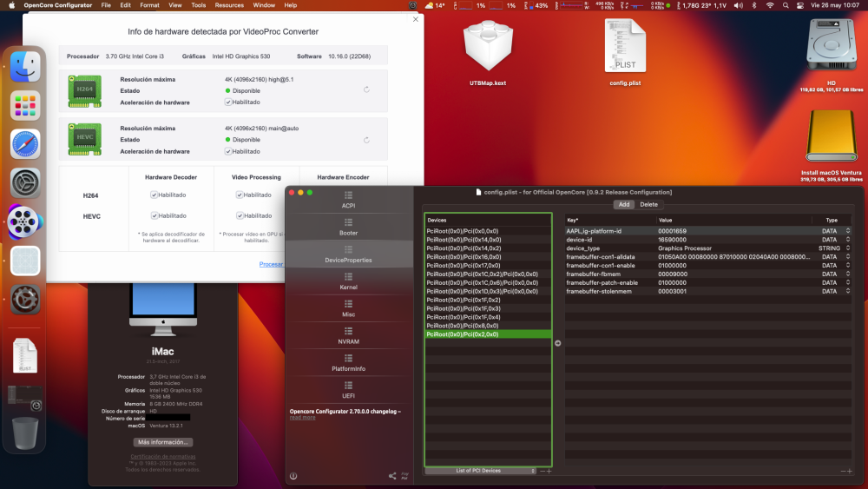The height and width of the screenshot is (489, 868).
Task: Click the value 00001659 of AAPL,ig-platform-id
Action: (672, 231)
